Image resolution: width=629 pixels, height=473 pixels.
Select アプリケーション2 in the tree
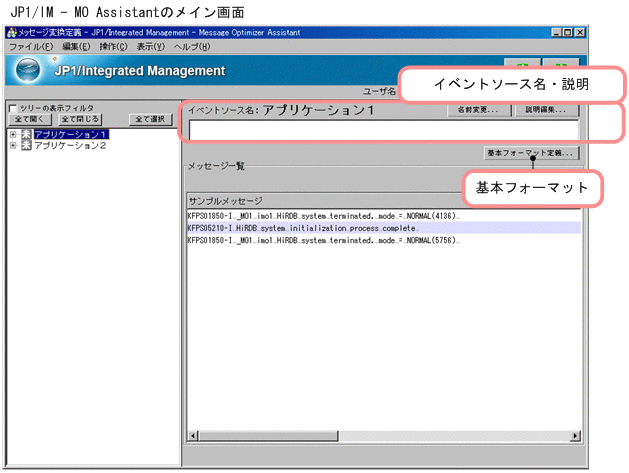pyautogui.click(x=70, y=145)
